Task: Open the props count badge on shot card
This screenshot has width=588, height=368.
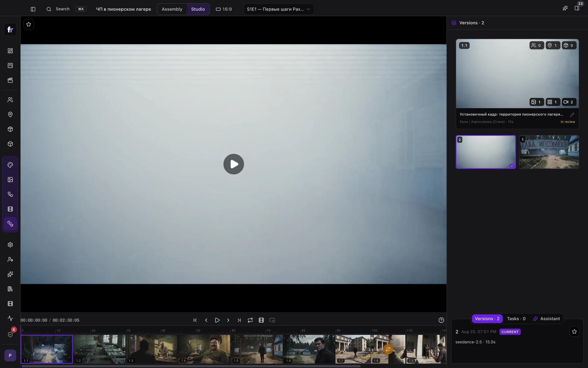Action: tap(569, 45)
